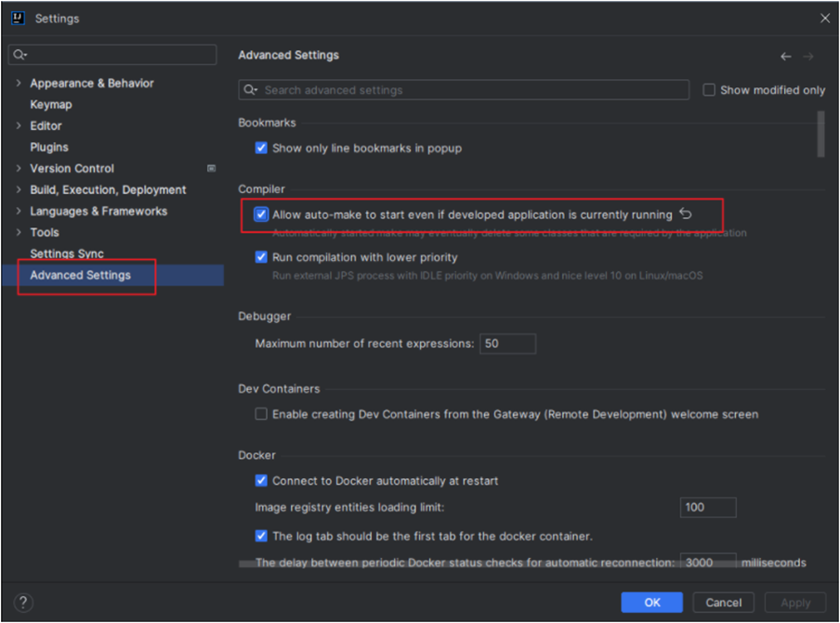Click the Bookmarks section heading
Image resolution: width=840 pixels, height=623 pixels.
coord(267,123)
